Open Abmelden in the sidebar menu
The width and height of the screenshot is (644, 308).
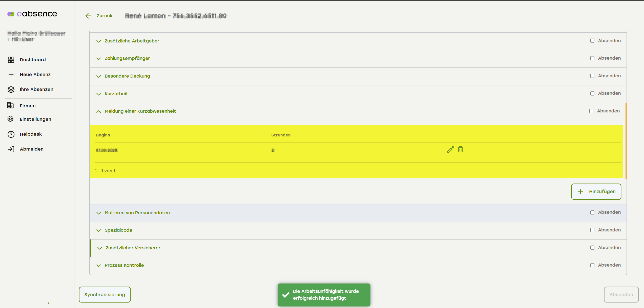coord(32,149)
